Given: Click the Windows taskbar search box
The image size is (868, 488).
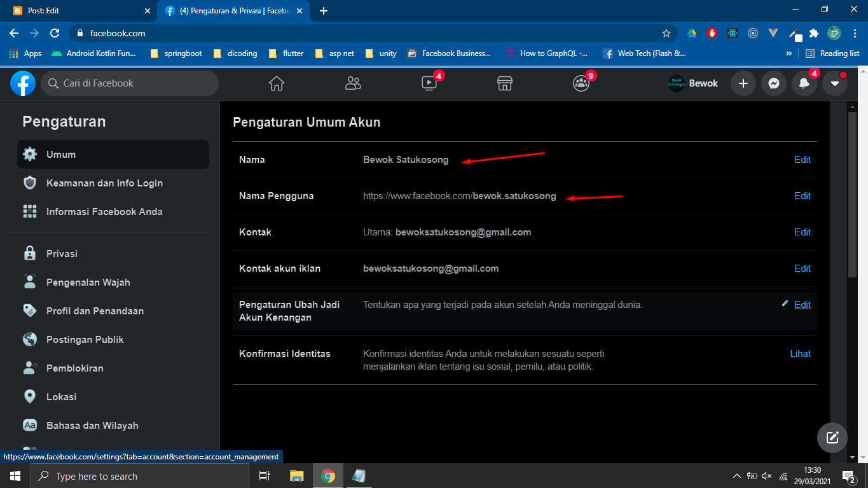Looking at the screenshot, I should pos(140,476).
